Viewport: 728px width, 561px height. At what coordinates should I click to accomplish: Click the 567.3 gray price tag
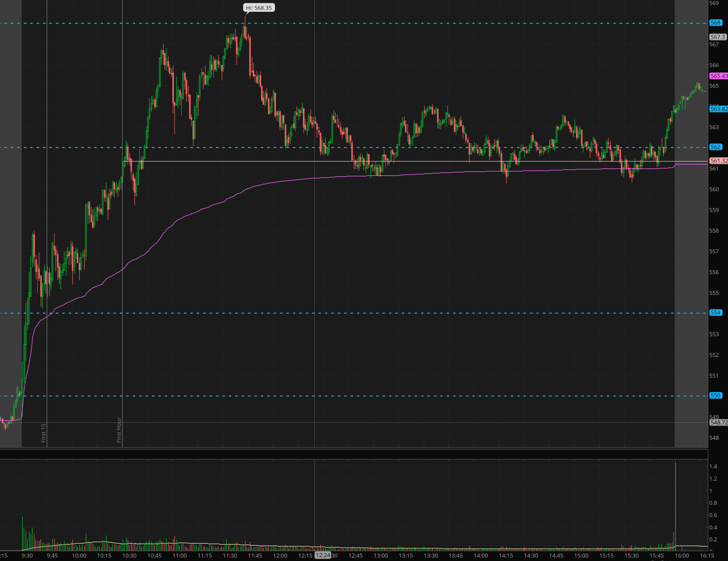point(717,37)
